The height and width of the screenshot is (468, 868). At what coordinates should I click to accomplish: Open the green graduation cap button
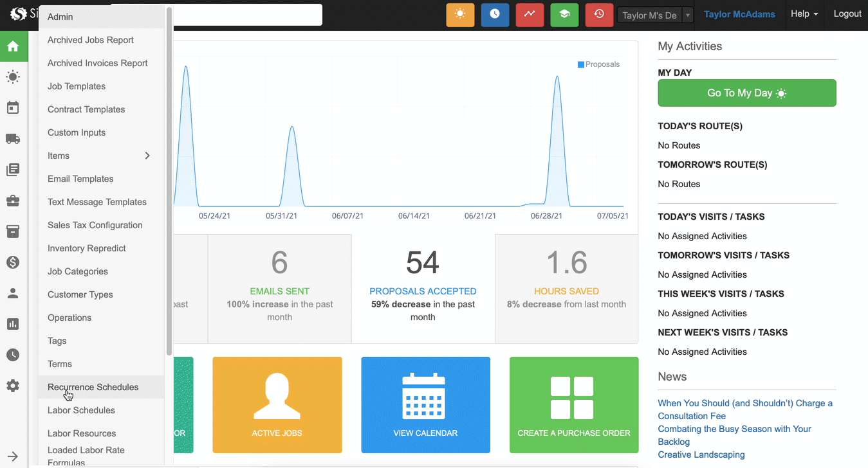coord(564,15)
